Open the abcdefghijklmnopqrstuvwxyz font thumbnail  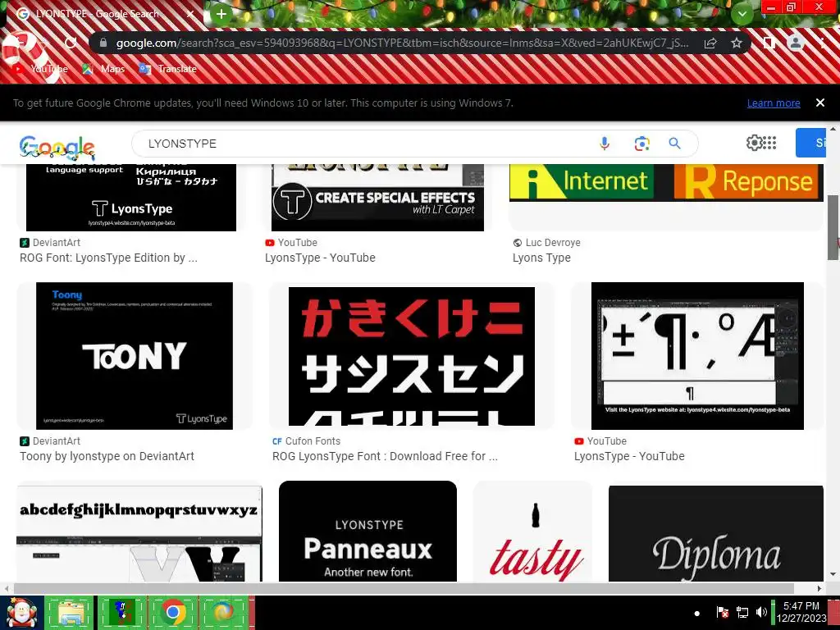(139, 533)
